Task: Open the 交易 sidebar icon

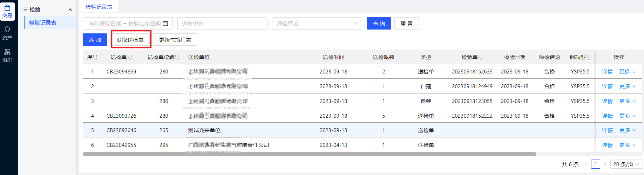Action: (x=7, y=11)
